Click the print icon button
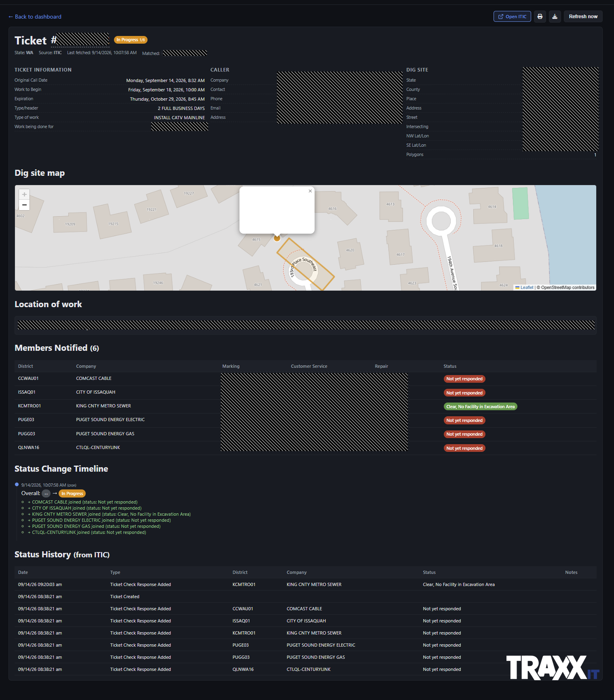Viewport: 614px width, 700px height. point(540,17)
